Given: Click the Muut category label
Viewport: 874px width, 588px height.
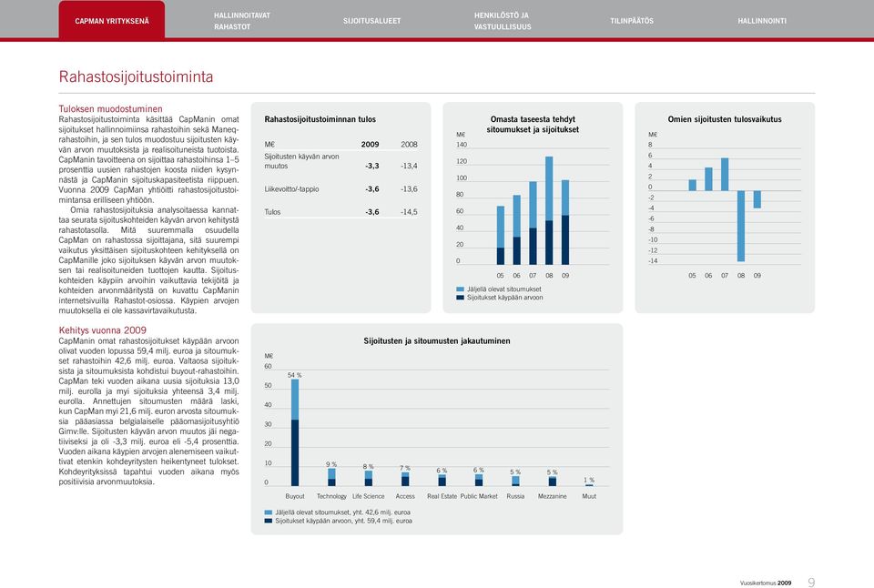Looking at the screenshot, I should coord(589,496).
